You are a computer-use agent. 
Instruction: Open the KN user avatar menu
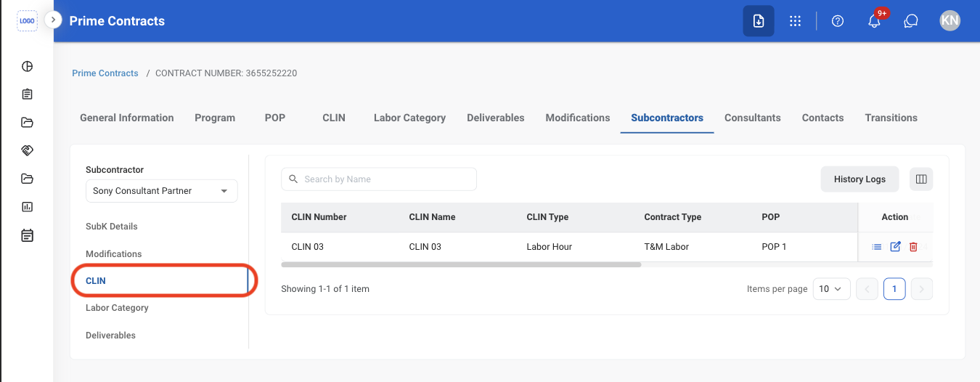[x=950, y=21]
